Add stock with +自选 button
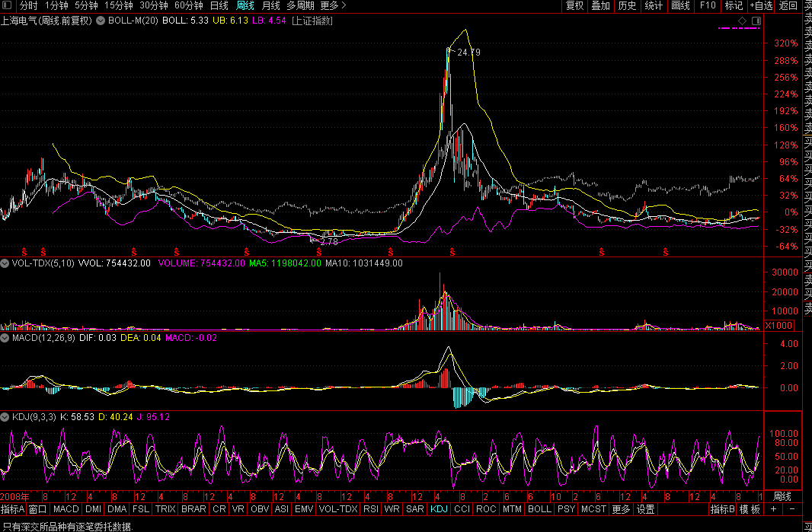Screen dimensions: 812x532 tap(761, 6)
